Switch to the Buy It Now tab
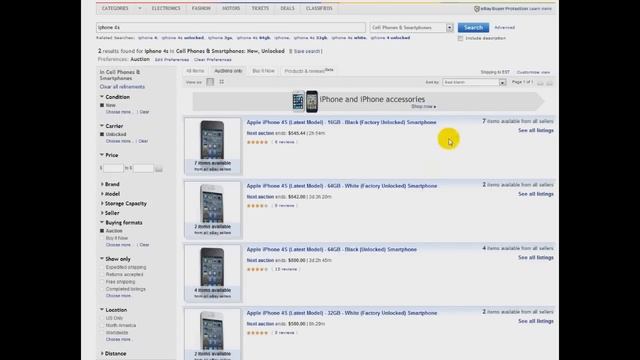The width and height of the screenshot is (640, 360). pos(263,71)
